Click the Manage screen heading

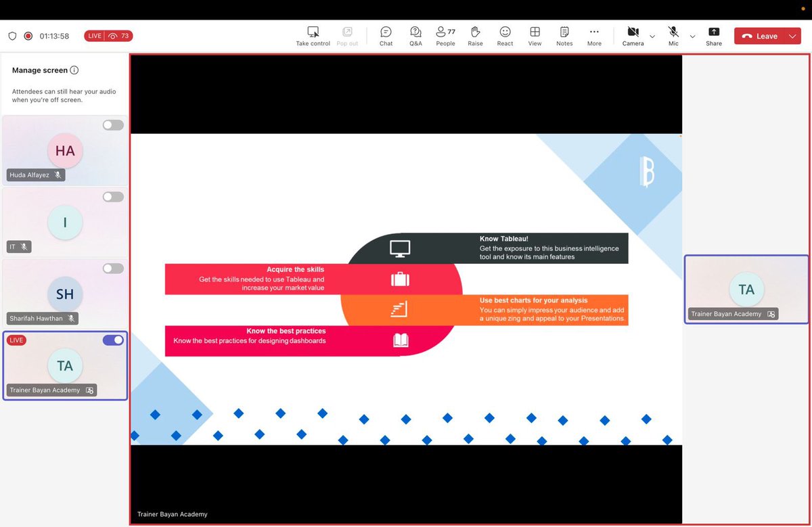40,70
